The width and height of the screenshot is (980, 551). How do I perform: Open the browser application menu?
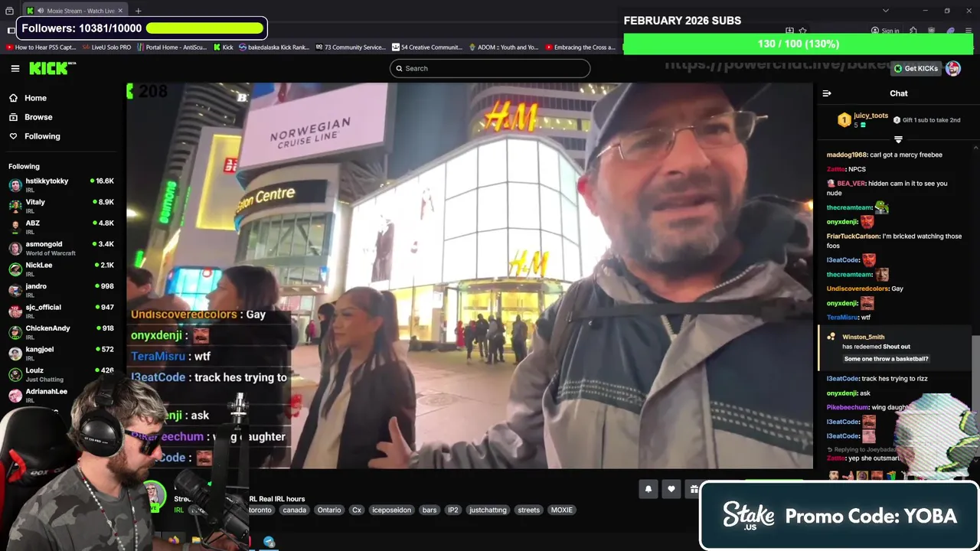pyautogui.click(x=969, y=31)
